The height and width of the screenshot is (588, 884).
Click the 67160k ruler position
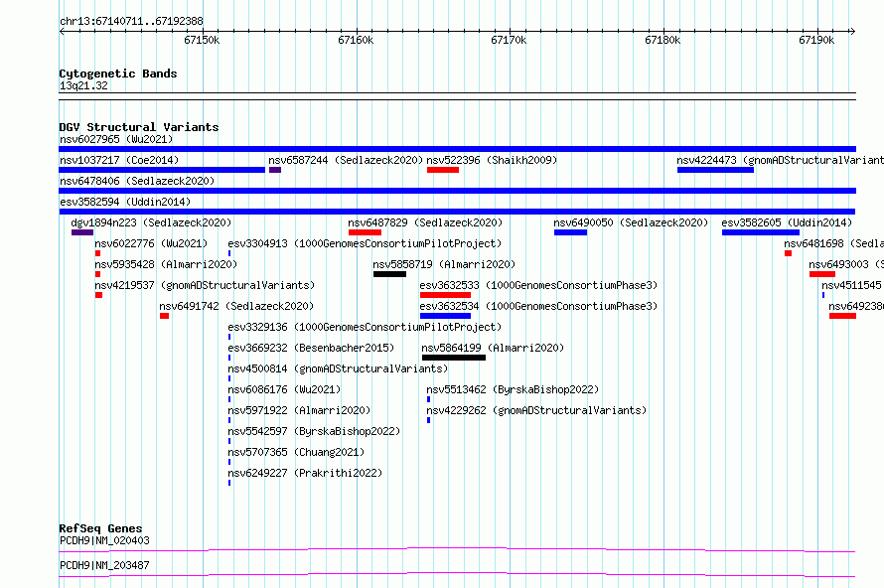click(x=356, y=40)
